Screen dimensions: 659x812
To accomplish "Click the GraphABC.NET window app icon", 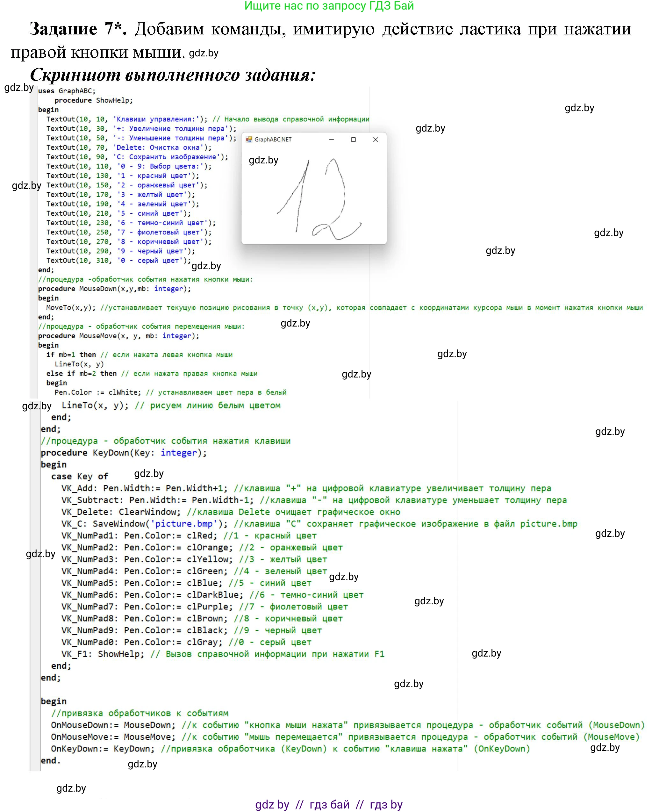I will click(x=249, y=139).
